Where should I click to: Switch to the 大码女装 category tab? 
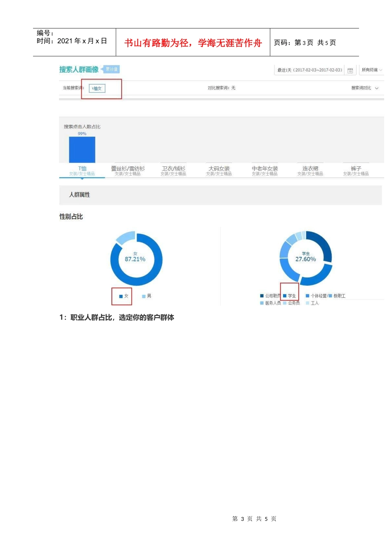click(219, 171)
